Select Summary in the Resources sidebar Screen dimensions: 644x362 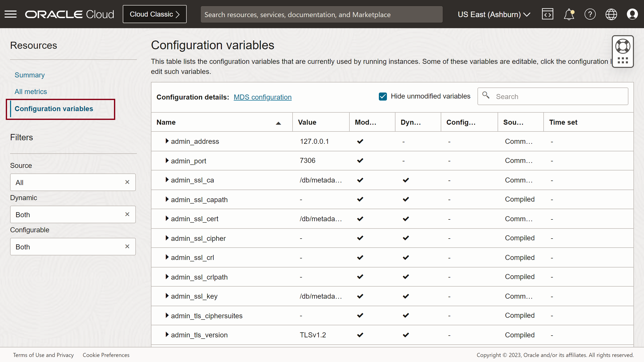click(29, 75)
